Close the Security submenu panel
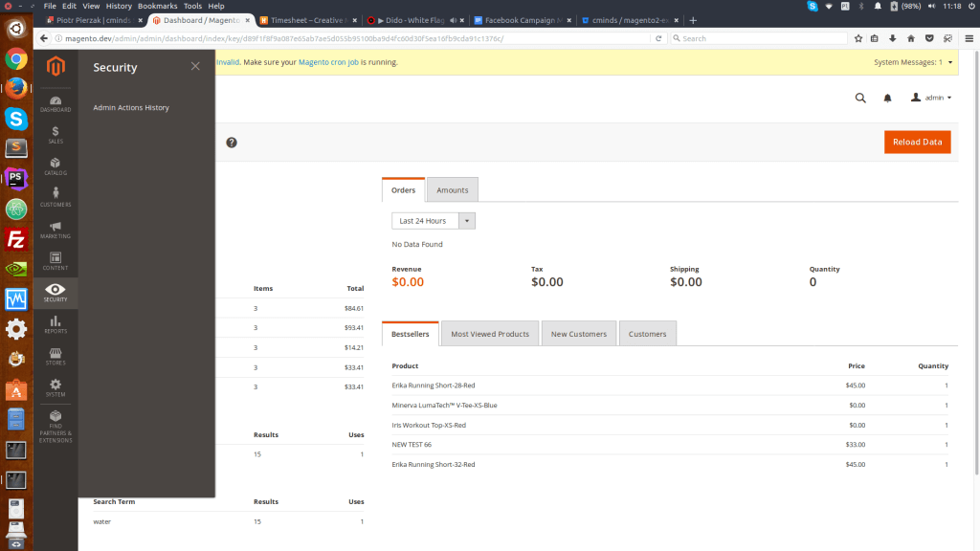 (195, 66)
